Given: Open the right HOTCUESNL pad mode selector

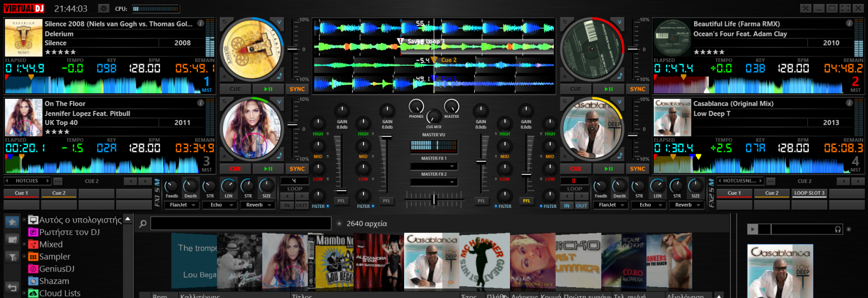Looking at the screenshot, I should pyautogui.click(x=740, y=181).
